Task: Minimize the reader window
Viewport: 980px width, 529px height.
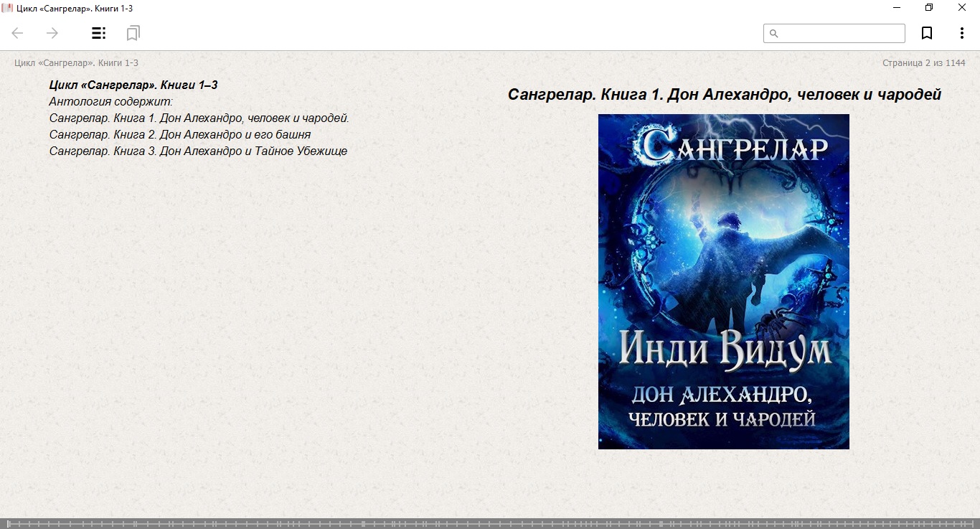Action: pos(897,8)
